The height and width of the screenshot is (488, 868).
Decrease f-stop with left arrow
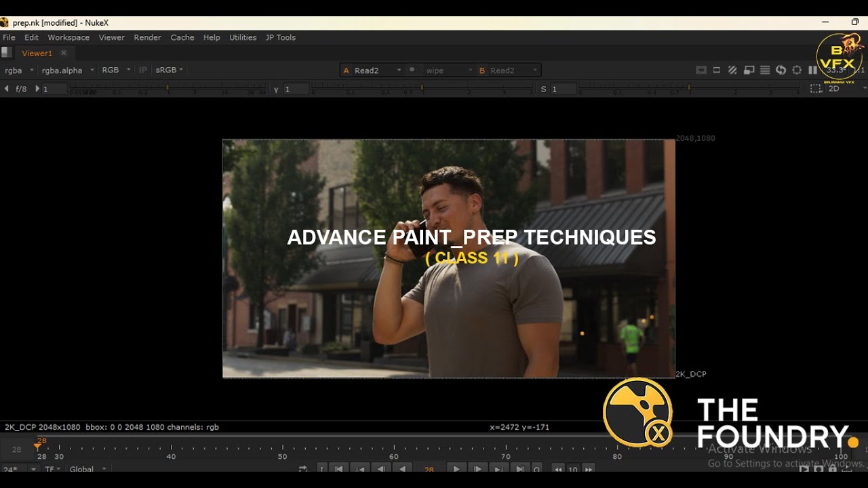(6, 89)
